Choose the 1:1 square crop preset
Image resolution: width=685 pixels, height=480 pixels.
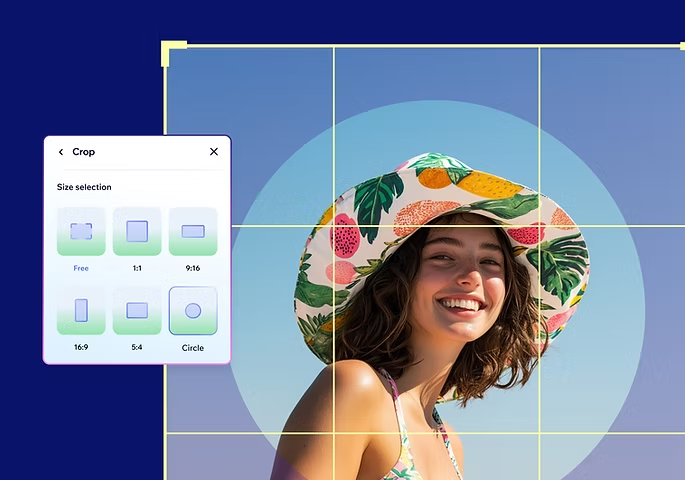pos(137,231)
